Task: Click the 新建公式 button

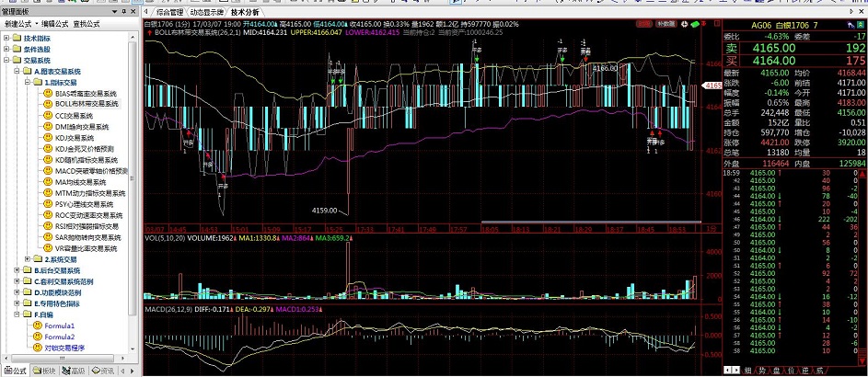Action: [x=17, y=24]
